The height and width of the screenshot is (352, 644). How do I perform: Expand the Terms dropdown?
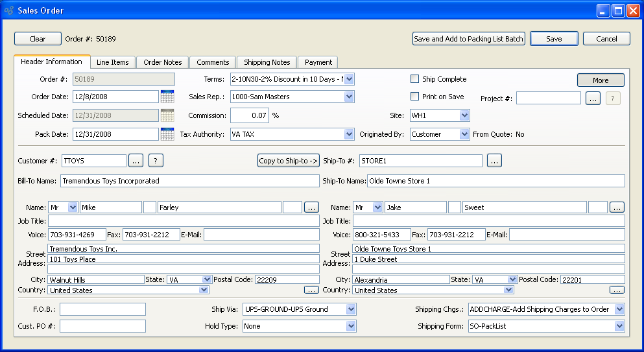(349, 79)
